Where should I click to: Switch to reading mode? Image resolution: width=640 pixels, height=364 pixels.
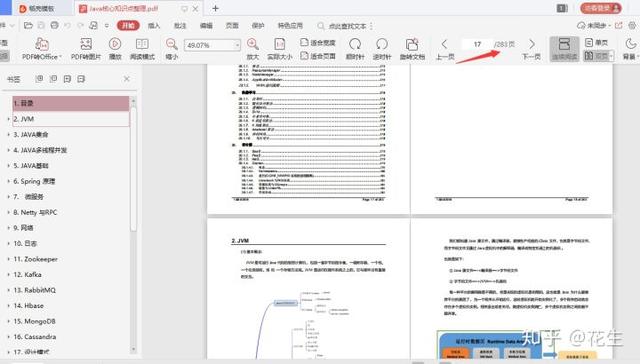[x=142, y=49]
